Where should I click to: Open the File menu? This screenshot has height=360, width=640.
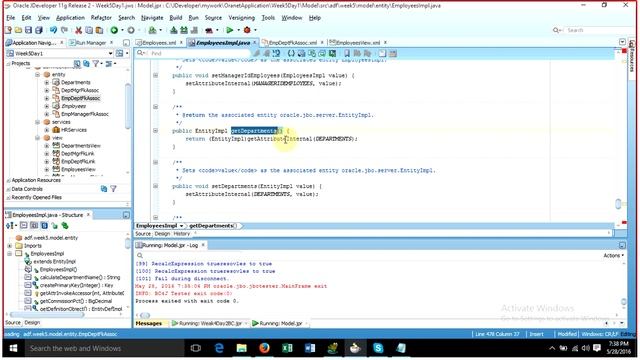point(11,18)
